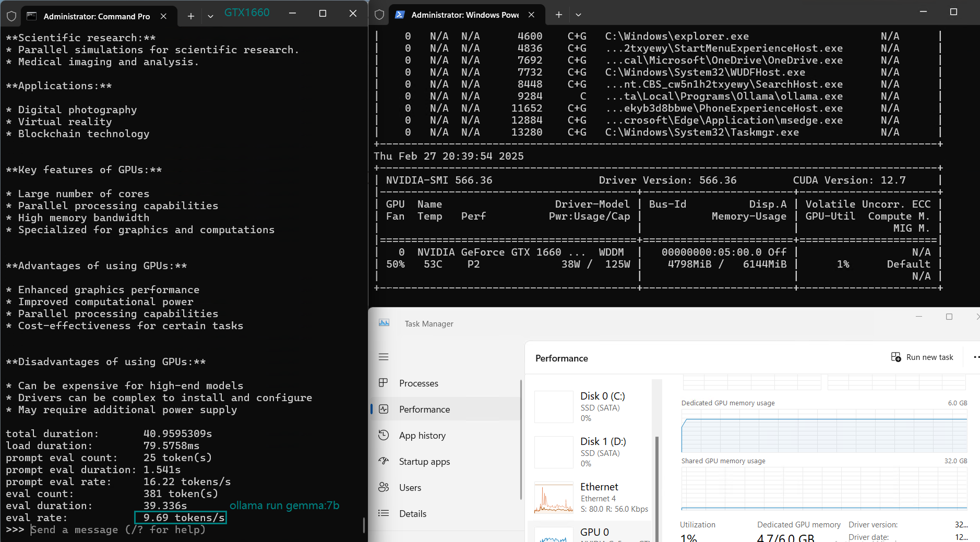Add a new tab in PowerShell window
The width and height of the screenshot is (980, 542).
(x=559, y=15)
